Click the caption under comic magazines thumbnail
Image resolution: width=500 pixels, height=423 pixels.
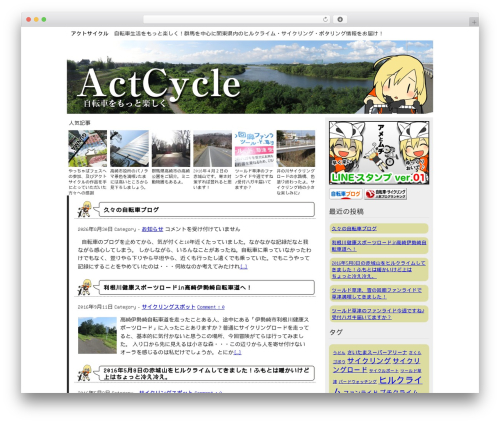(x=88, y=182)
